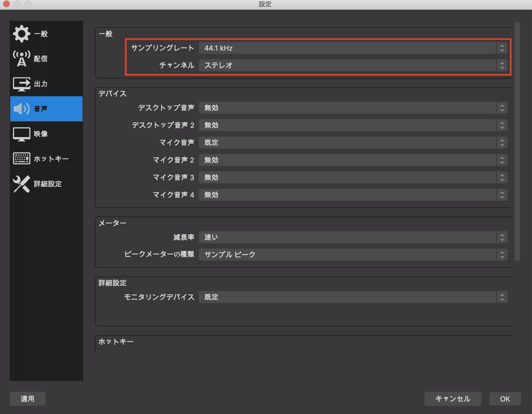Confirm settings with the OK button
This screenshot has width=532, height=414.
pos(505,398)
